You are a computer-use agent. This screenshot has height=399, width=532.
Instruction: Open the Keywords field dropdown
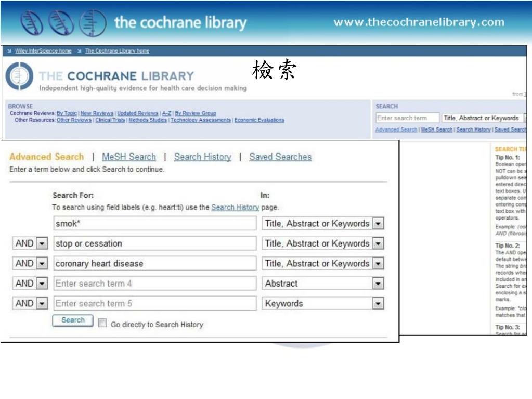(378, 304)
